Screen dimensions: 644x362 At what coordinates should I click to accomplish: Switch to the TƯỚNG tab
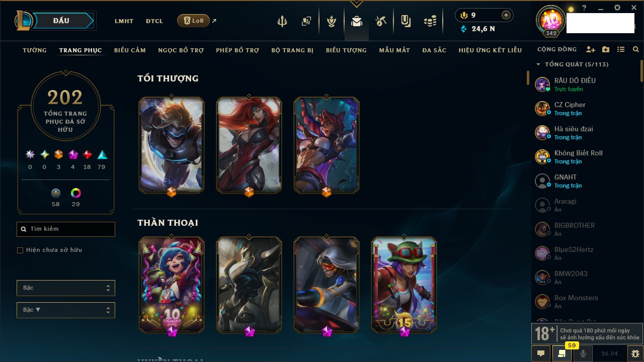35,50
